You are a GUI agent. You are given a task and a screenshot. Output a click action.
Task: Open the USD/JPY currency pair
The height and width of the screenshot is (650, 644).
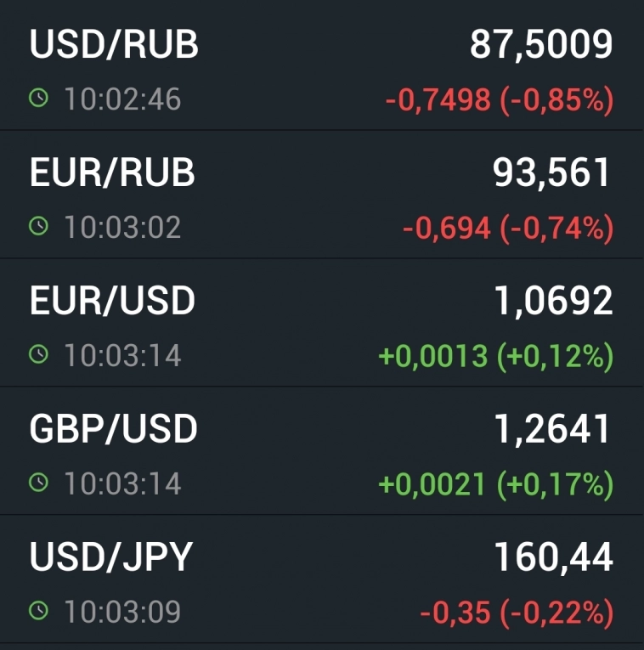[x=111, y=557]
